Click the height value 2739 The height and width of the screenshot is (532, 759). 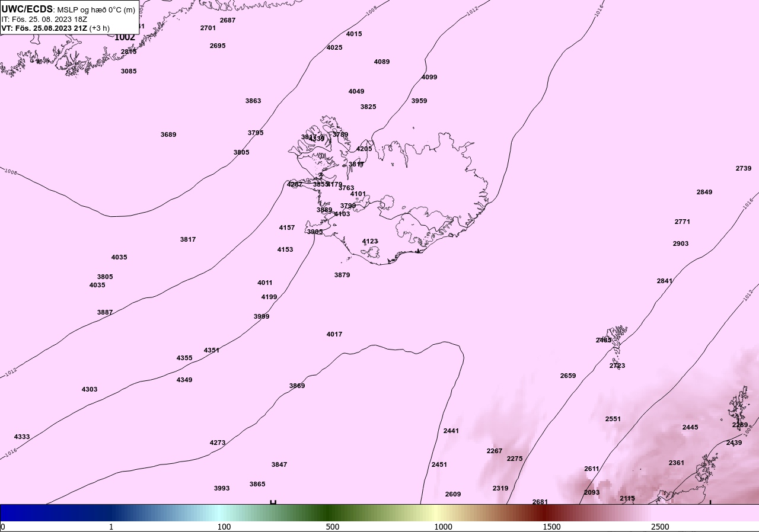[744, 168]
